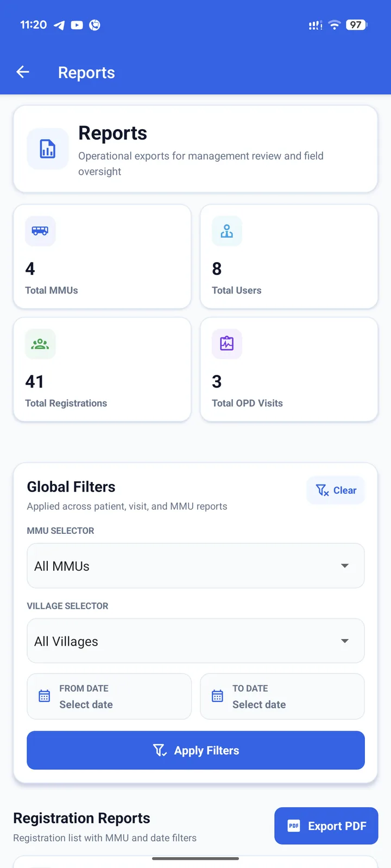Apply Filters to the reports

point(195,750)
